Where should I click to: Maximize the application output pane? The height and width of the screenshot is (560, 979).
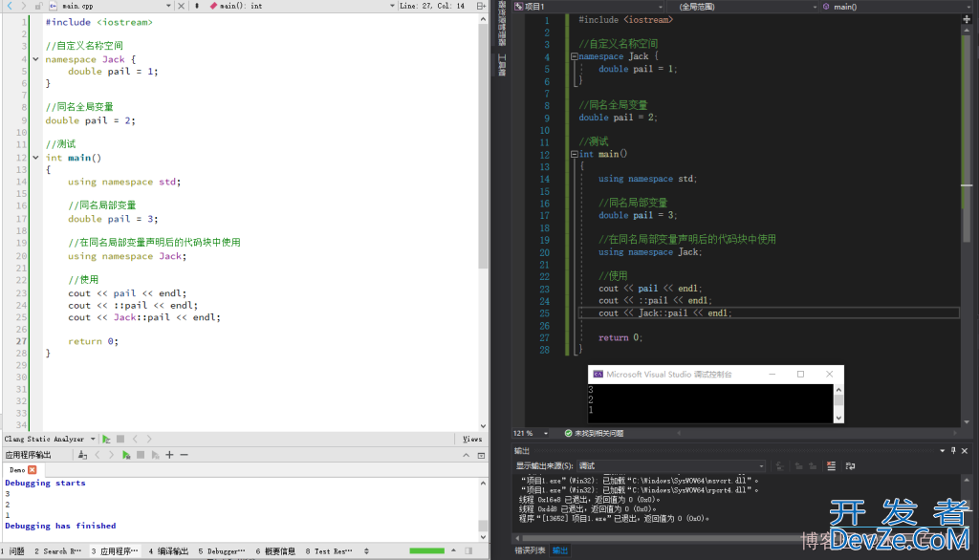pos(481,455)
